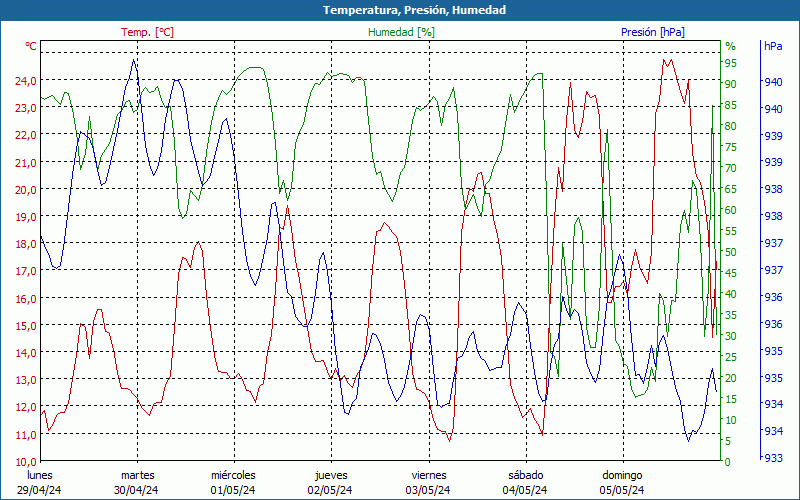Image resolution: width=800 pixels, height=500 pixels.
Task: Click the 'viernes' day label
Action: click(429, 475)
